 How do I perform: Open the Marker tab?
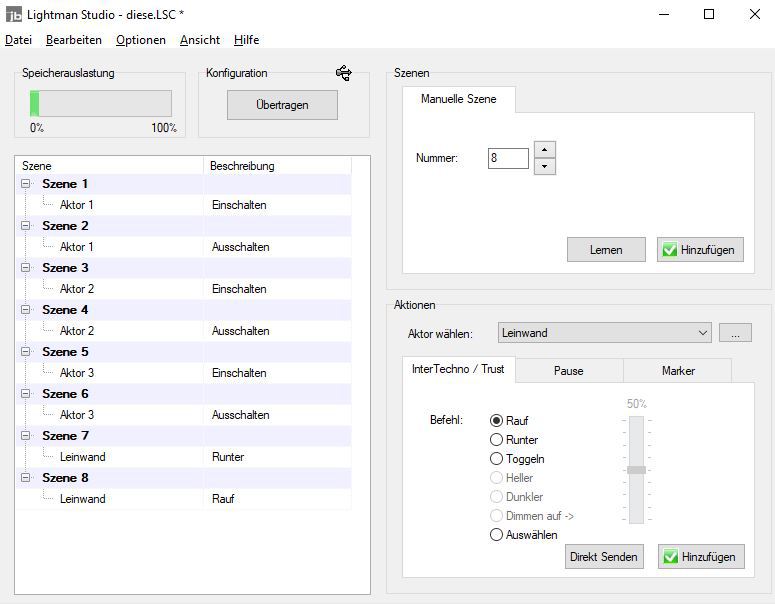click(677, 371)
